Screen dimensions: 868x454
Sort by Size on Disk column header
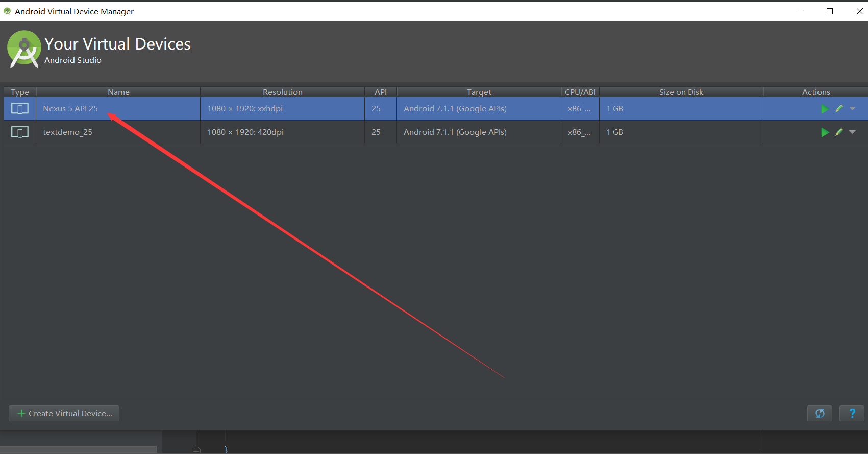pyautogui.click(x=681, y=92)
